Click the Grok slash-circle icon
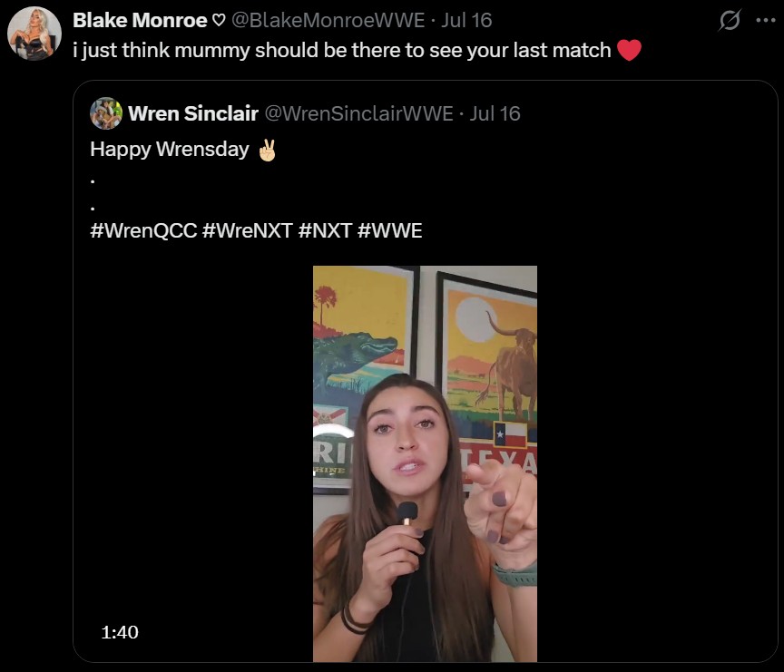784x672 pixels. coord(730,21)
